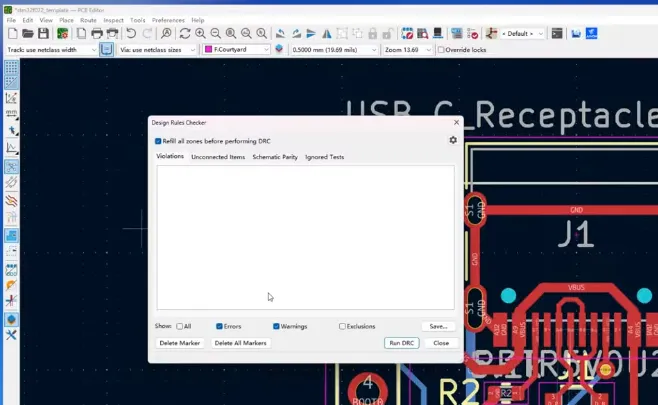The height and width of the screenshot is (405, 658).
Task: Open the Preferences menu
Action: (x=168, y=20)
